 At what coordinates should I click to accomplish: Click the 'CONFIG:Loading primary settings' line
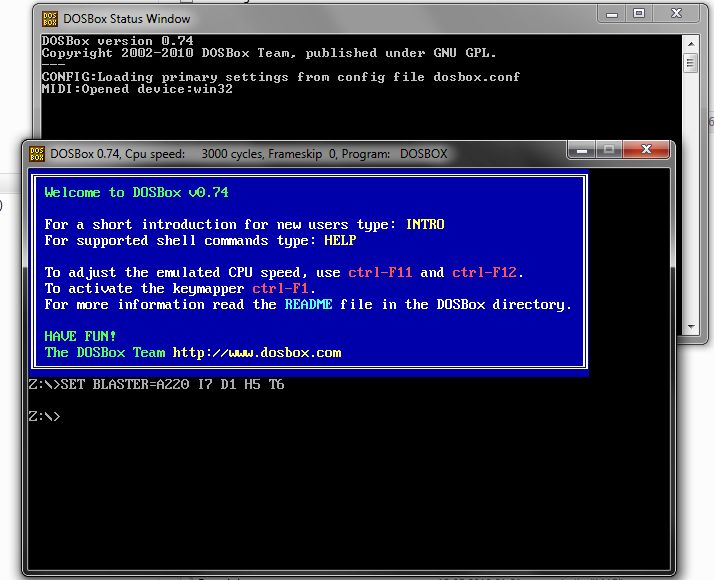click(280, 76)
